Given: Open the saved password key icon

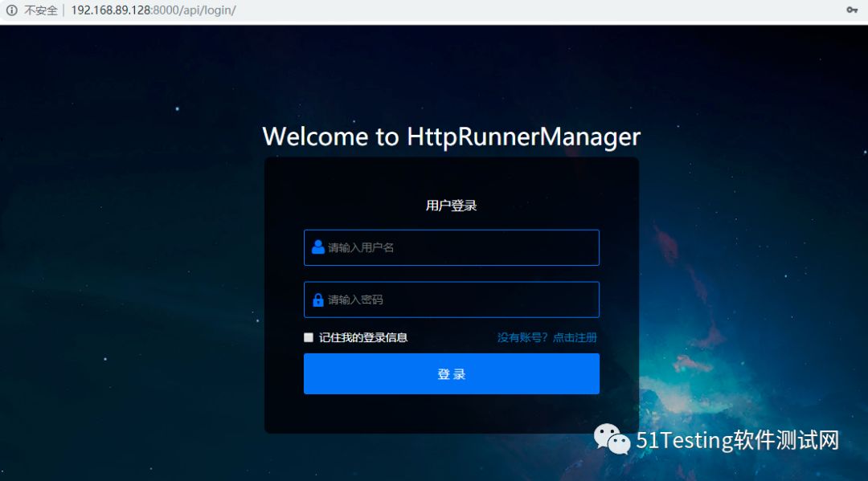Looking at the screenshot, I should click(851, 10).
